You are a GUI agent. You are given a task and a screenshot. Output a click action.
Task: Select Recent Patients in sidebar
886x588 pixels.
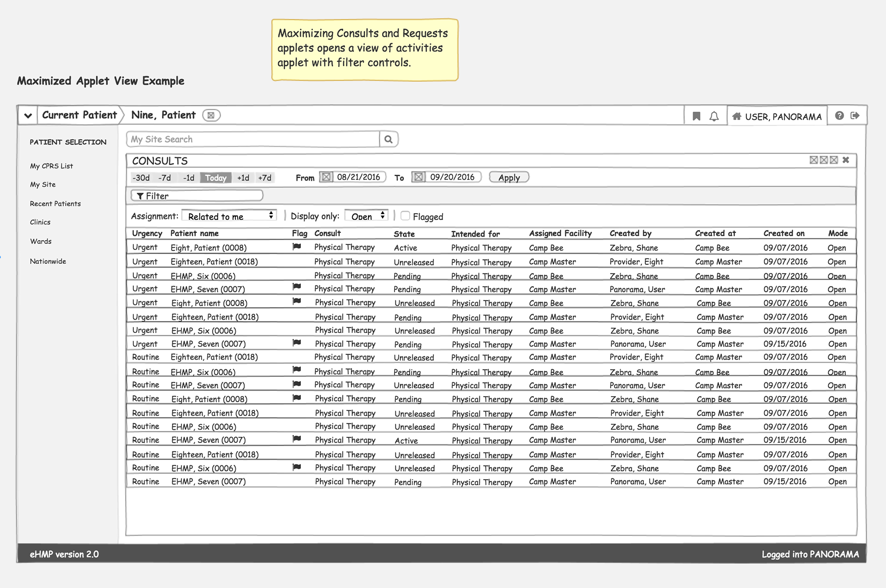[x=55, y=204]
